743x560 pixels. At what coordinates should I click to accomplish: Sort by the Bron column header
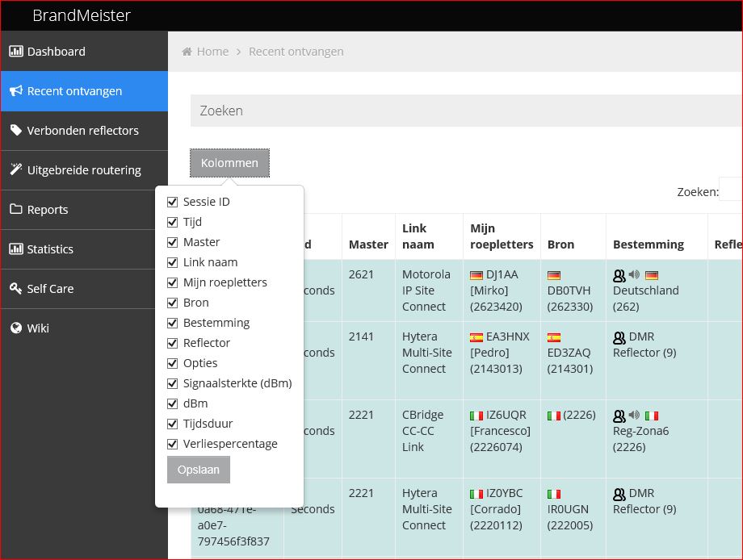pos(573,236)
